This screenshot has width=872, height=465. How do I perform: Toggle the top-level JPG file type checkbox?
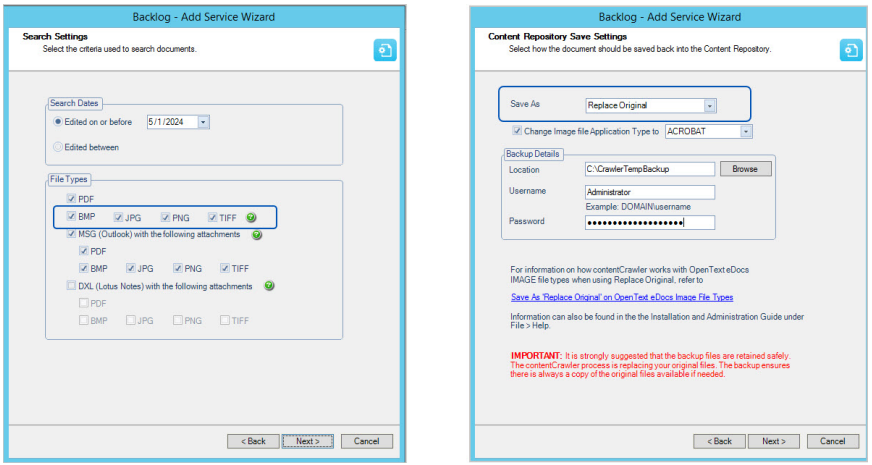[x=118, y=217]
